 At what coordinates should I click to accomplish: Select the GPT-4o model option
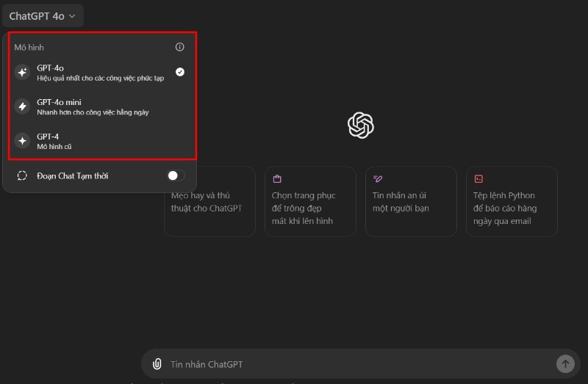(100, 73)
